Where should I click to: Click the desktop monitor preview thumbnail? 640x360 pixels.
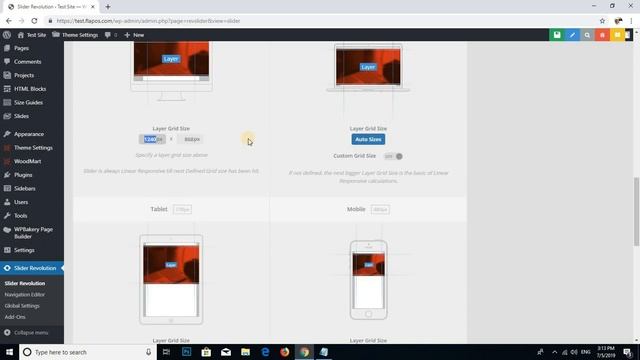[x=171, y=70]
